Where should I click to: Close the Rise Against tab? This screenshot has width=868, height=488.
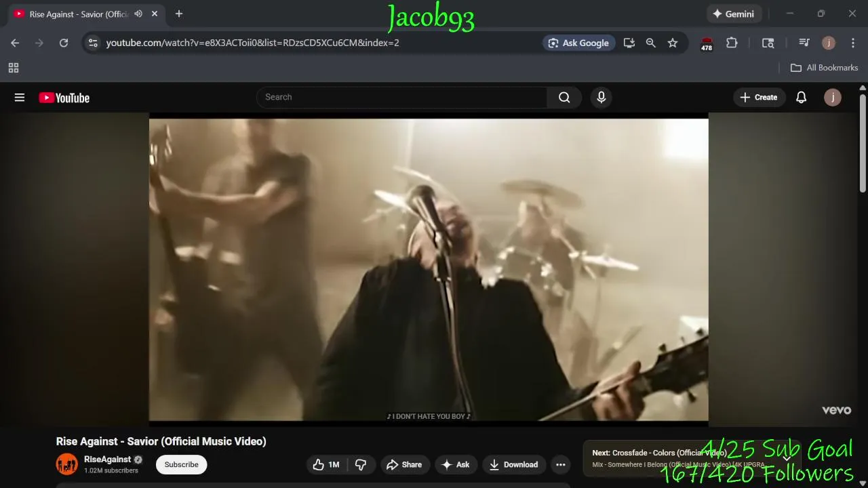[x=155, y=14]
